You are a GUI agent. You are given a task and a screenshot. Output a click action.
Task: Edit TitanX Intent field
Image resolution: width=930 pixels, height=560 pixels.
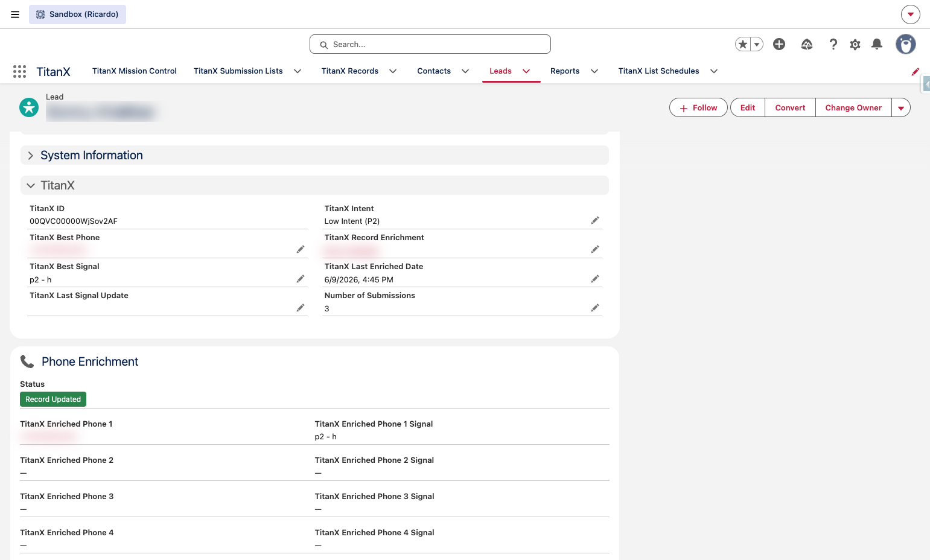point(595,220)
